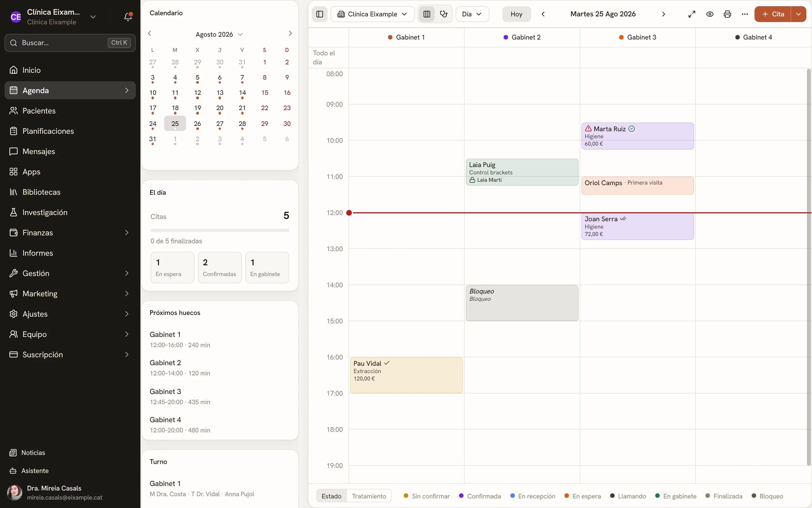812x508 pixels.
Task: Open Pacientes in the sidebar
Action: (70, 111)
